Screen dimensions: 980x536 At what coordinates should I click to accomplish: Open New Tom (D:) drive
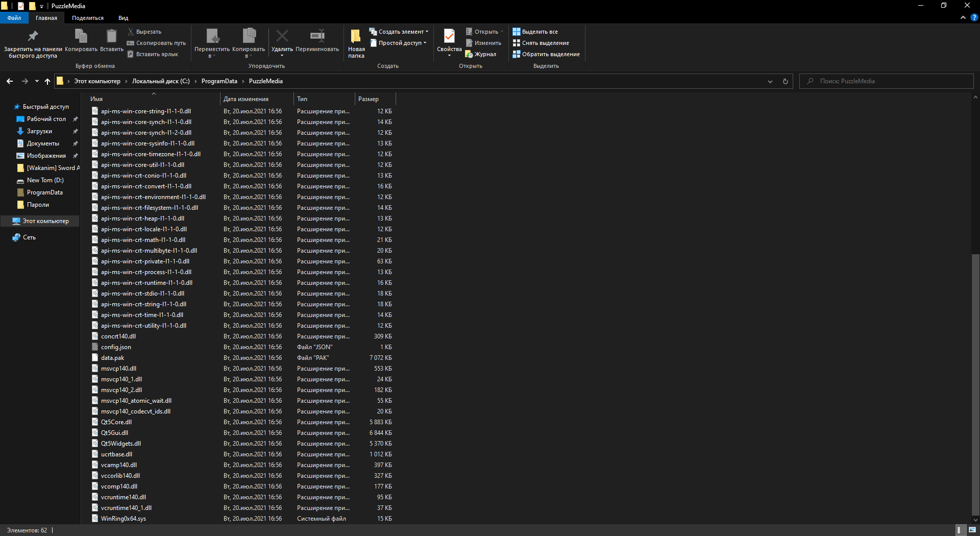pyautogui.click(x=45, y=180)
